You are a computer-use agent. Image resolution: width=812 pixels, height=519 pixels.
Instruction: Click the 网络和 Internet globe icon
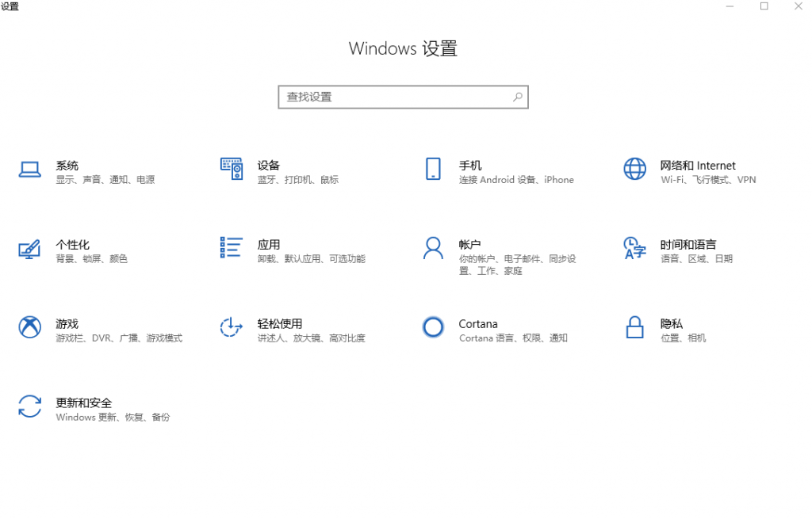(x=634, y=169)
